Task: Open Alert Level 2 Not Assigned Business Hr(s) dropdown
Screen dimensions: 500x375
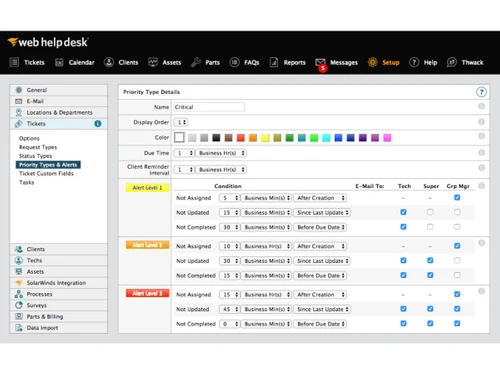Action: [266, 246]
